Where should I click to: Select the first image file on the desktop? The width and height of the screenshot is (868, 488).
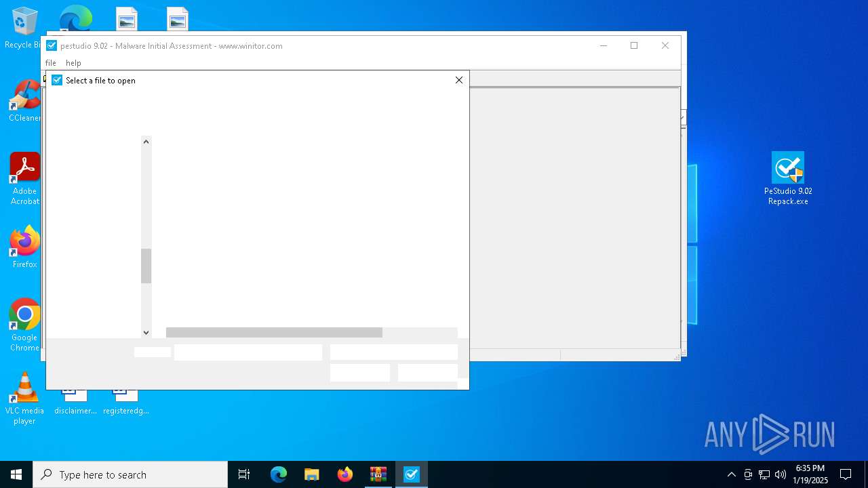(x=127, y=19)
